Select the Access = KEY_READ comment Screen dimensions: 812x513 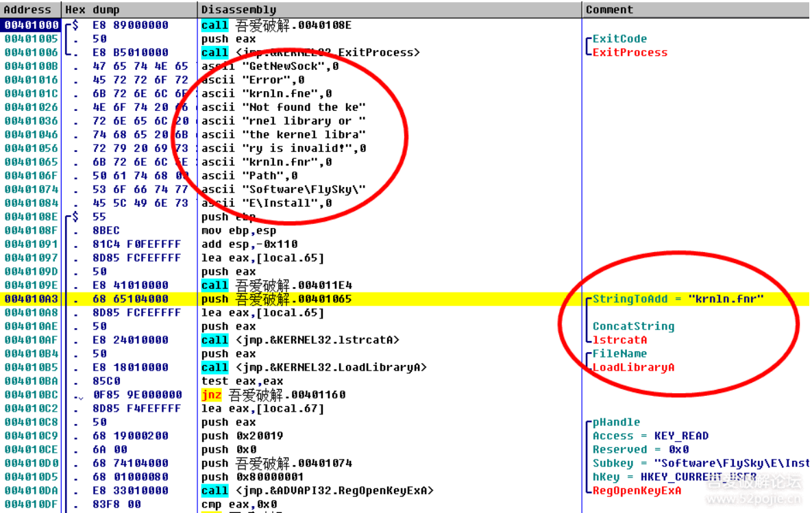(x=650, y=436)
